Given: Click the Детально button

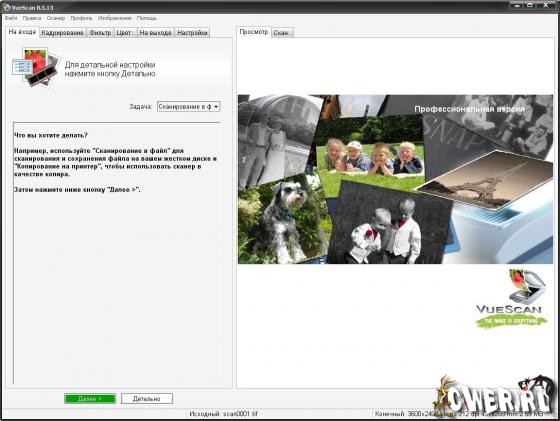Looking at the screenshot, I should point(147,399).
